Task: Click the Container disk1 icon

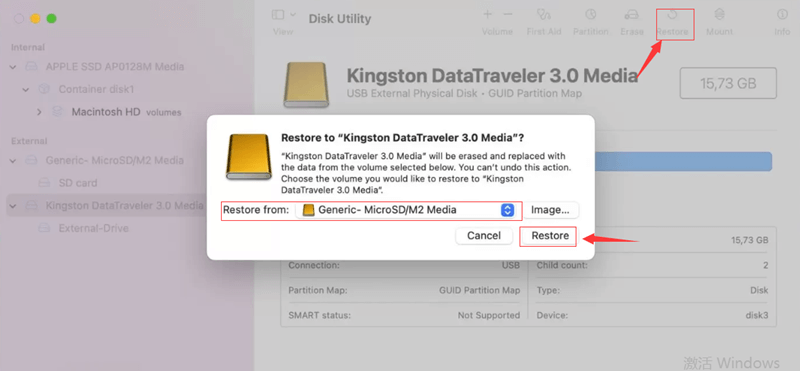Action: (44, 89)
